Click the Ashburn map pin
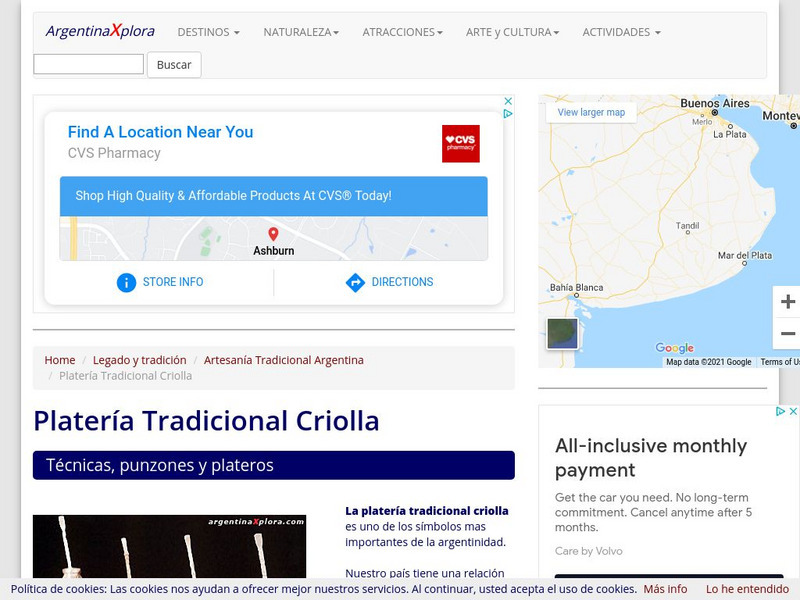 click(x=273, y=234)
